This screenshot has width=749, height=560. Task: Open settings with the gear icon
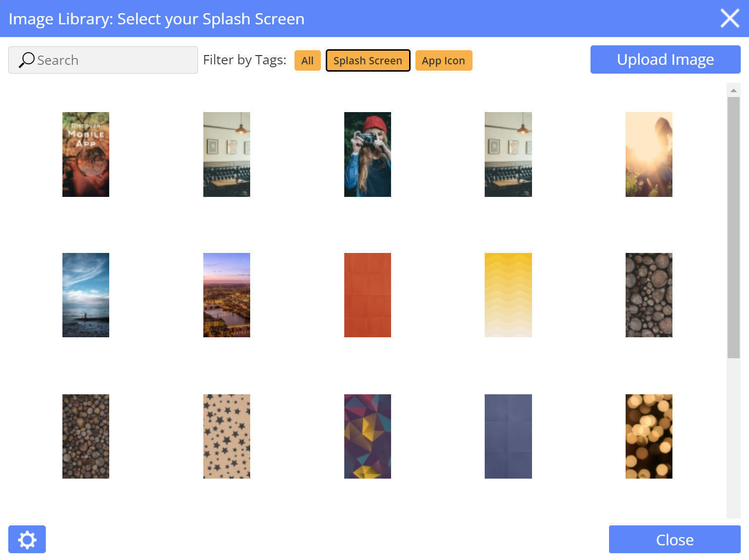pos(27,540)
